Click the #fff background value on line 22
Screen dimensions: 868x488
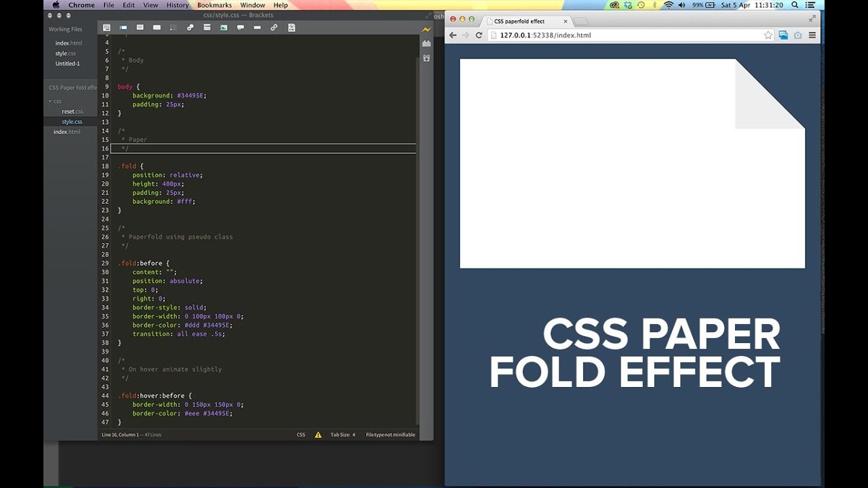point(186,201)
